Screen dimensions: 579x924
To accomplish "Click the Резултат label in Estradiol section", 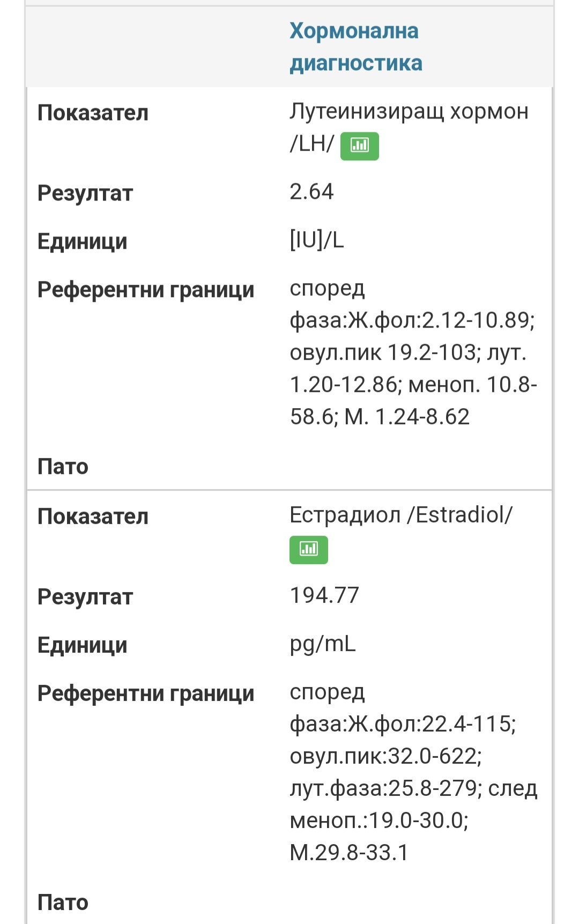I will tap(85, 597).
